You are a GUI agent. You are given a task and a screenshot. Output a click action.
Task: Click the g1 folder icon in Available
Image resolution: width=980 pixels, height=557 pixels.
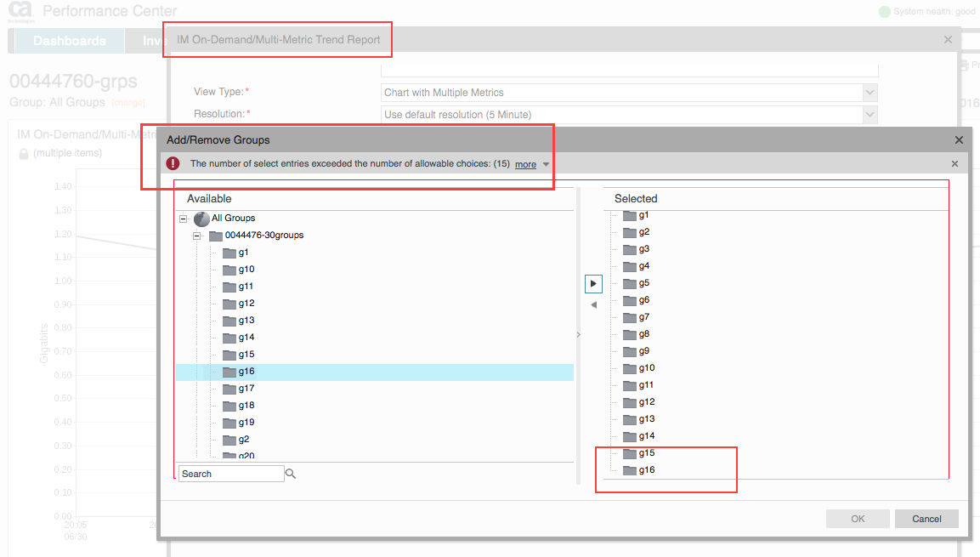click(x=229, y=253)
